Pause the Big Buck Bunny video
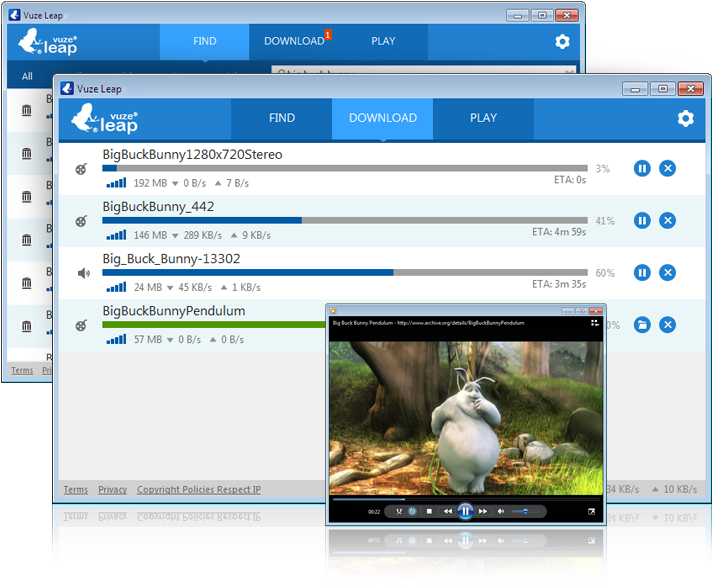Screen dimensions: 712x587 (465, 511)
